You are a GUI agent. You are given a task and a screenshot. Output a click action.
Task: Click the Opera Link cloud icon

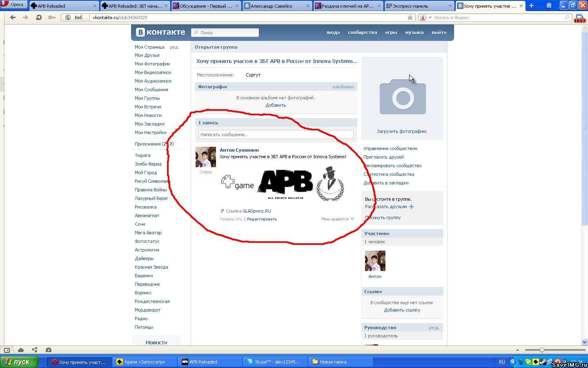[x=21, y=350]
